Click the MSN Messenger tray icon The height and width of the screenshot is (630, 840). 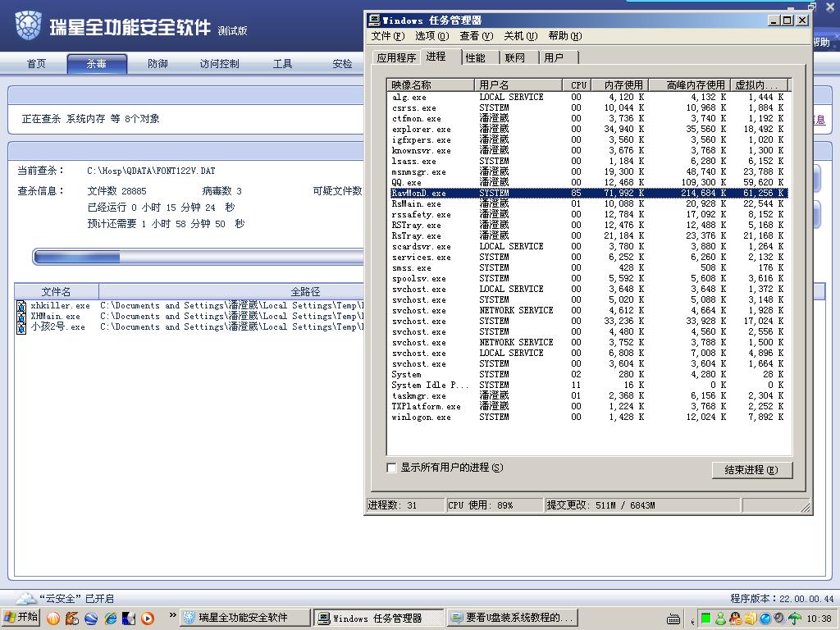(721, 619)
